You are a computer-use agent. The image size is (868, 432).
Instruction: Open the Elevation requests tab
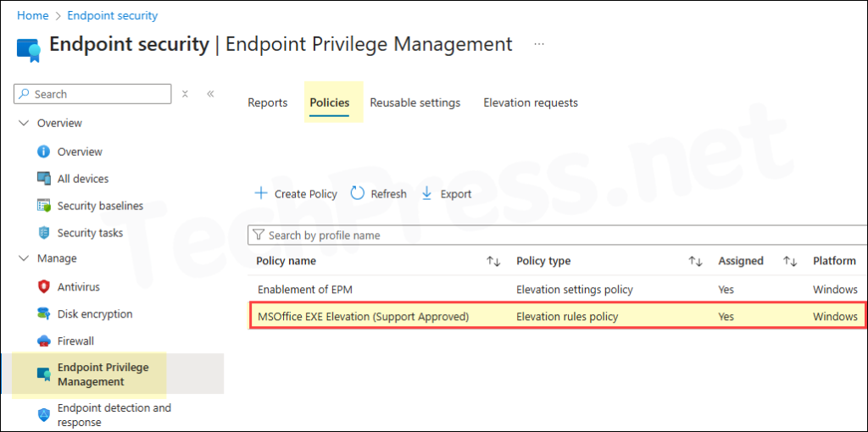[x=531, y=102]
